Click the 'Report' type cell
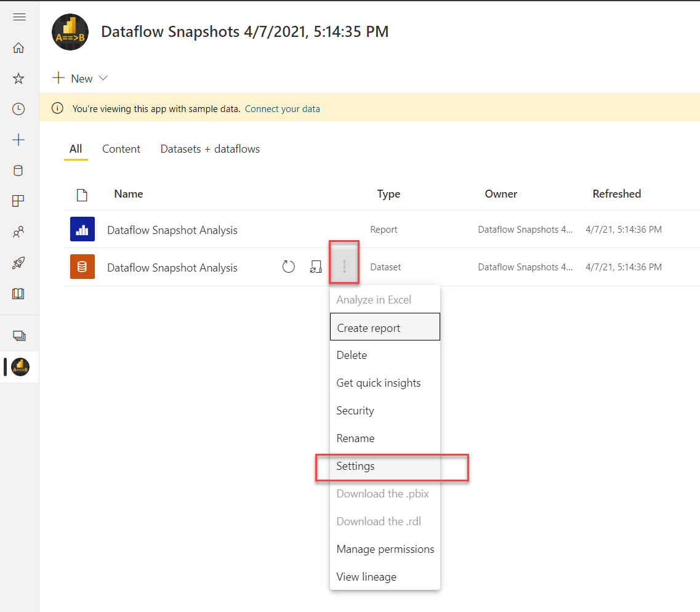The width and height of the screenshot is (700, 612). (x=384, y=230)
